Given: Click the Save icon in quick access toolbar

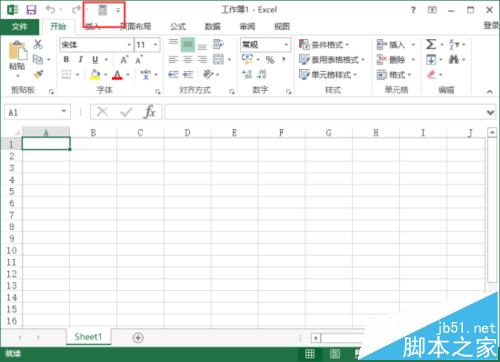Looking at the screenshot, I should click(x=31, y=10).
